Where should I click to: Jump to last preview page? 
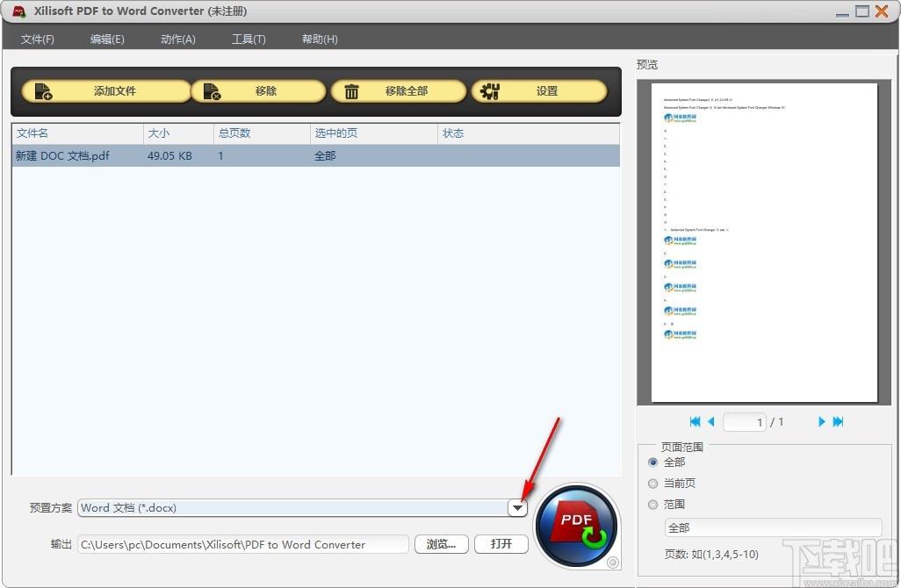[x=838, y=422]
